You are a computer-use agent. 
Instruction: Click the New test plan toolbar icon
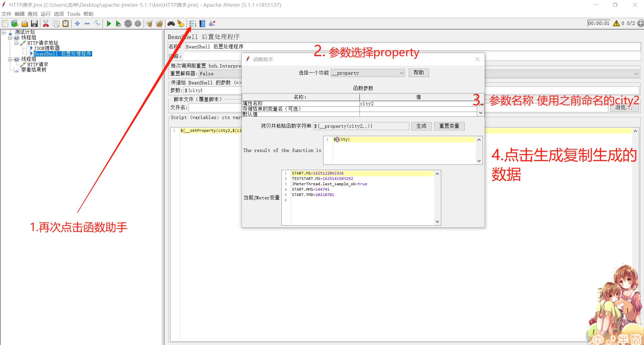pos(5,24)
